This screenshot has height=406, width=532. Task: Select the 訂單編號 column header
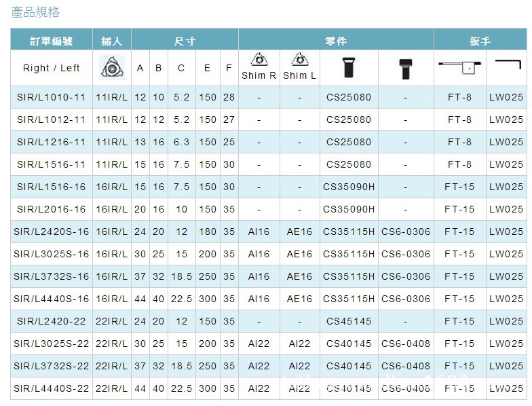51,41
